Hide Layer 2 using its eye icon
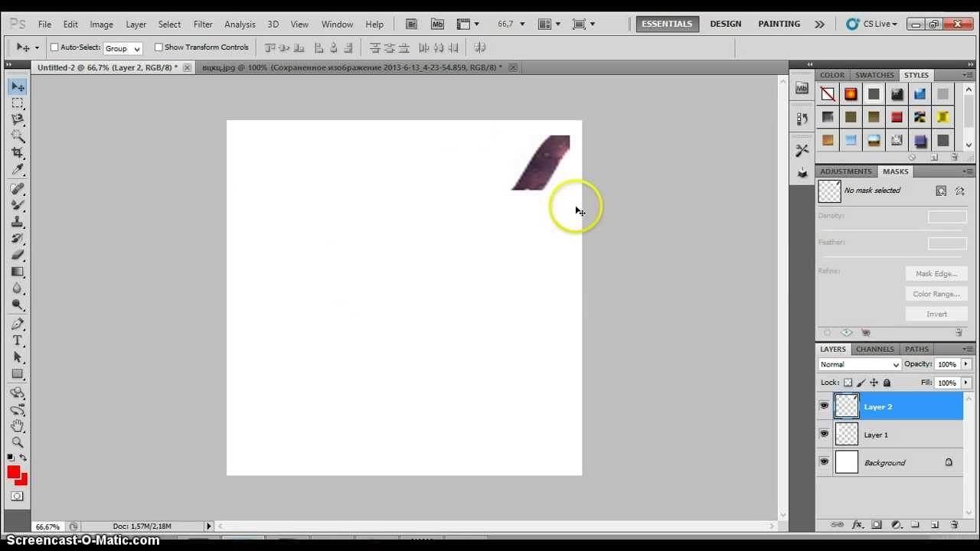 coord(824,406)
